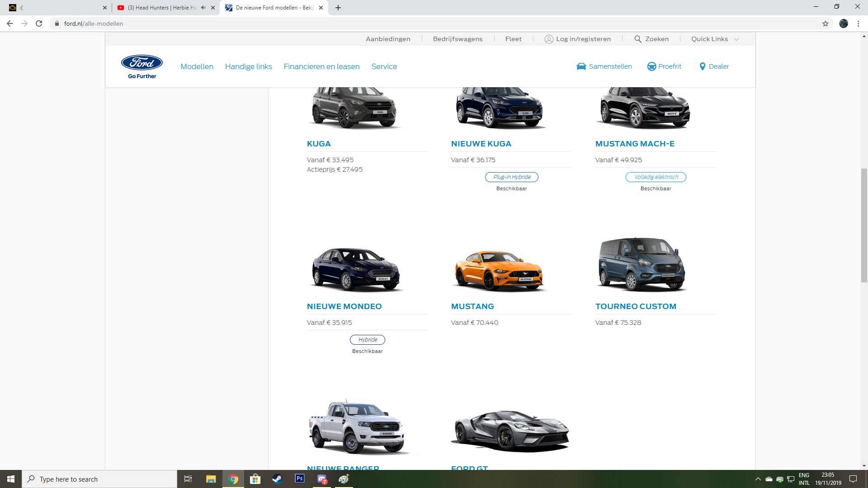Click the address bar URL

tap(94, 23)
